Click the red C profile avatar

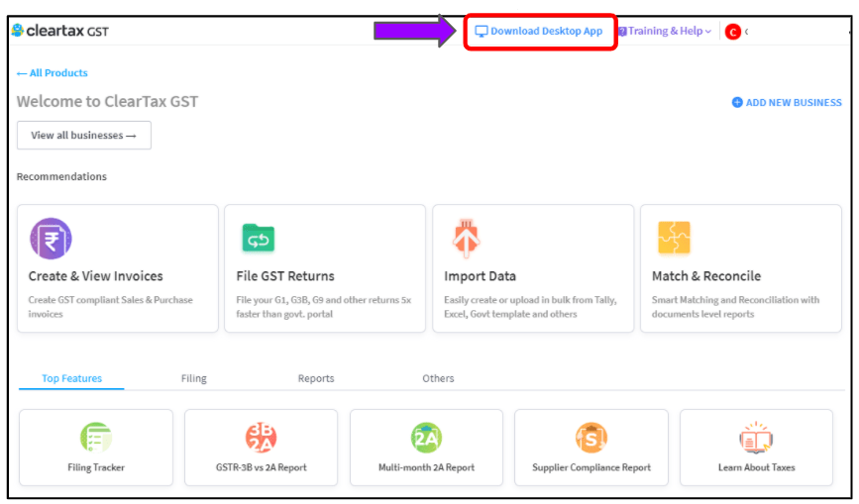pos(732,32)
